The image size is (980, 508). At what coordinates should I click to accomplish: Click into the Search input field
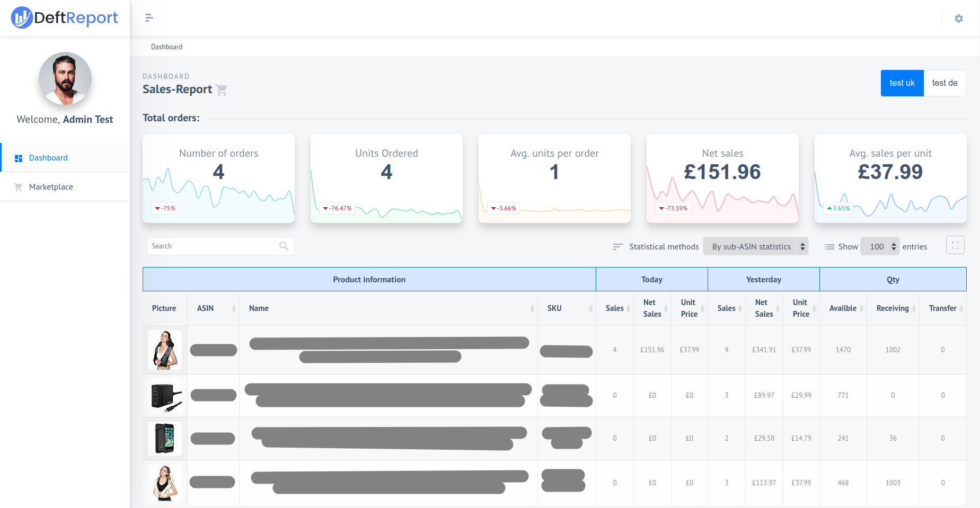(x=212, y=246)
